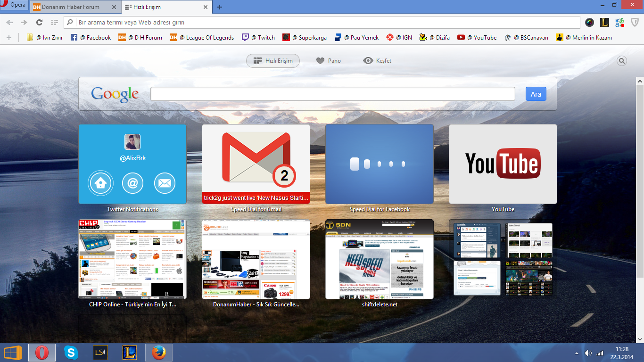
Task: Select the Hızlı Erişim browser tab
Action: [161, 7]
